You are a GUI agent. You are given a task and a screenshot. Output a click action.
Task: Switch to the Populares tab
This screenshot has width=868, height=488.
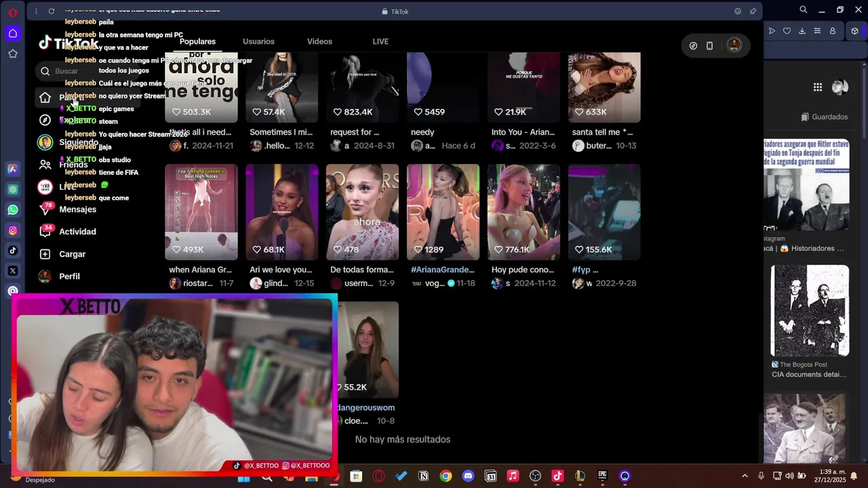point(197,41)
